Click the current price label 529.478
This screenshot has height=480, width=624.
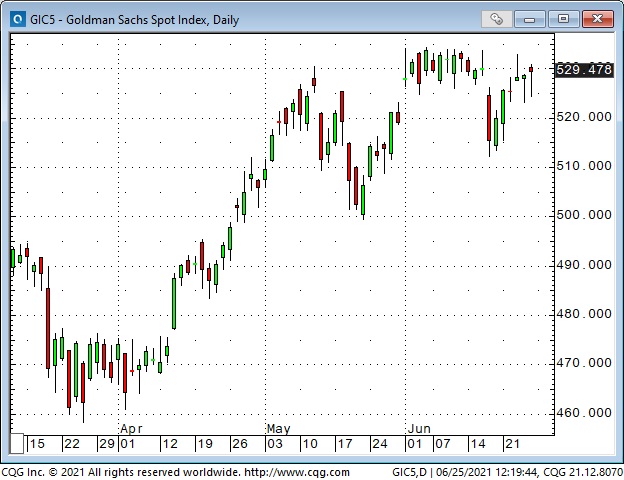(584, 70)
